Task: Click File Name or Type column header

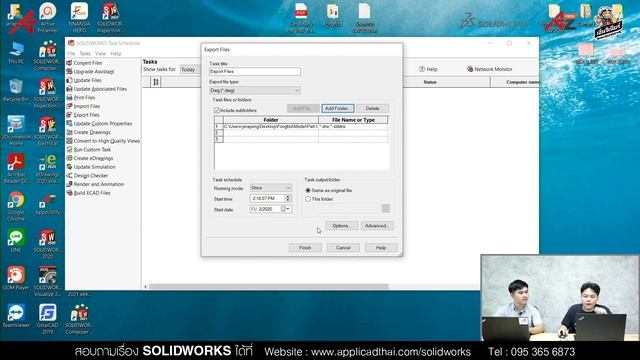Action: coord(353,120)
